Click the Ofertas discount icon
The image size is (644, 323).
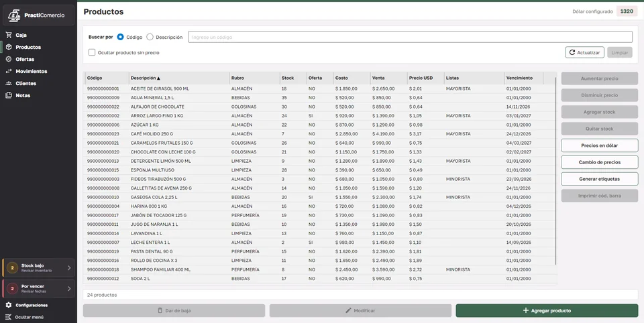9,59
